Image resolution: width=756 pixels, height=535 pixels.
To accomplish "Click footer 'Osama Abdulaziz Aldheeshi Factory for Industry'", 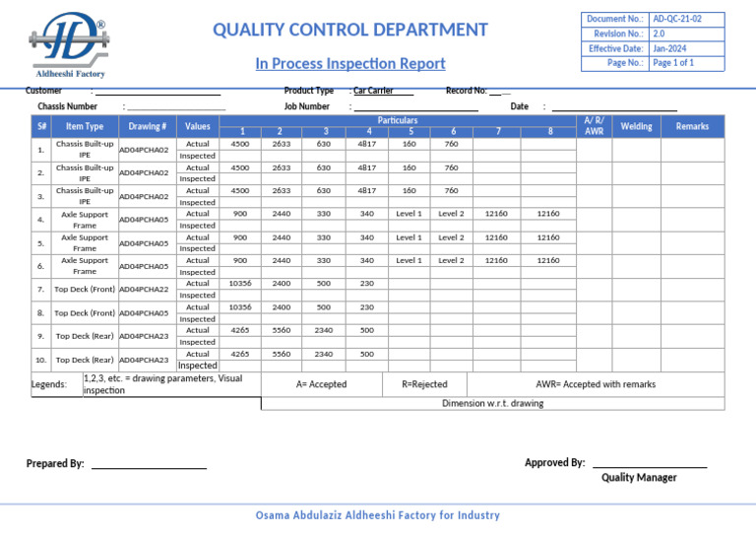I will pos(378,515).
